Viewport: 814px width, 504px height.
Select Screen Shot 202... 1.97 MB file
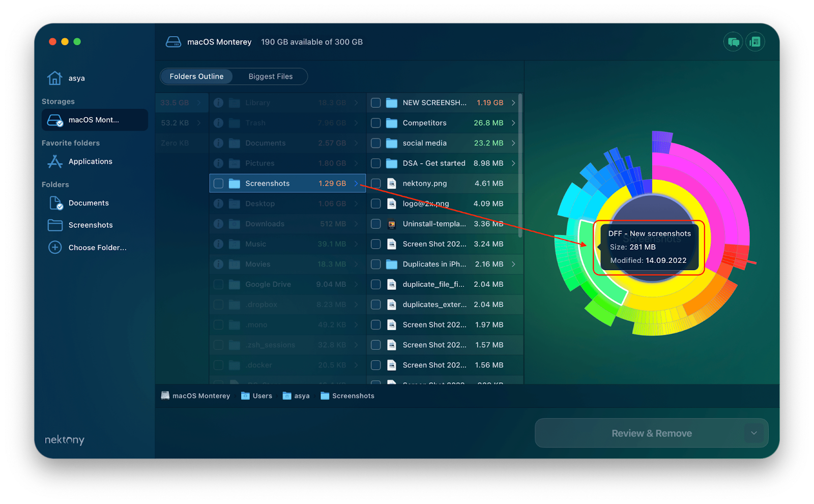coord(445,324)
